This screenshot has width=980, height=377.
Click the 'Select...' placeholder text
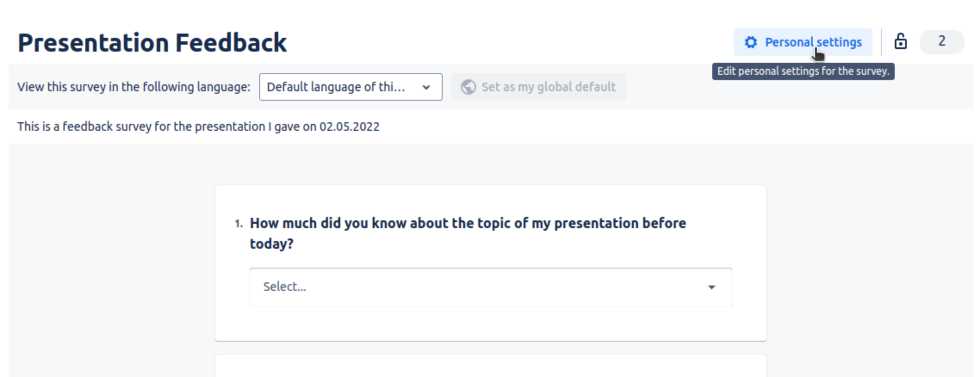click(285, 287)
